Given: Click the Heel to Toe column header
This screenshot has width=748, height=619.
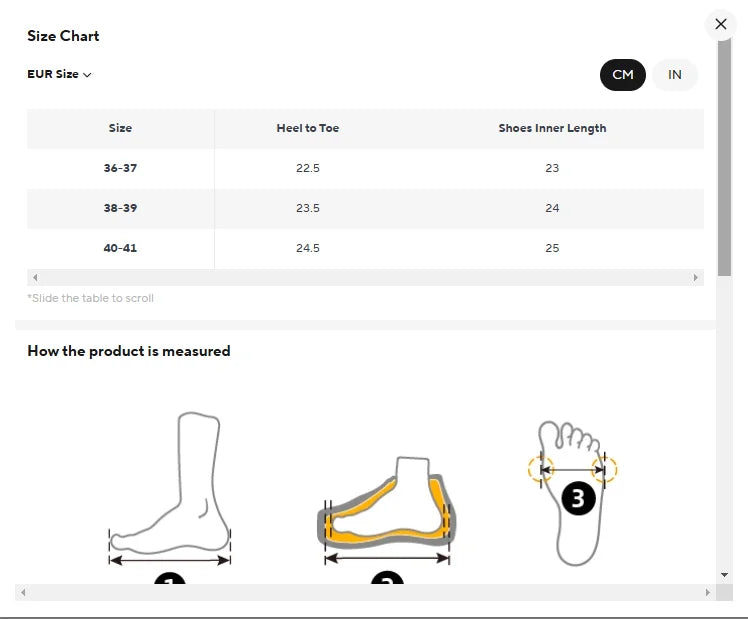Looking at the screenshot, I should click(308, 128).
